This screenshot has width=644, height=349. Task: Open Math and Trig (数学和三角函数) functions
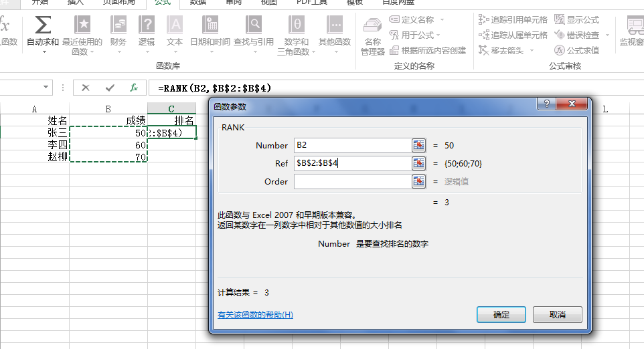pyautogui.click(x=296, y=35)
